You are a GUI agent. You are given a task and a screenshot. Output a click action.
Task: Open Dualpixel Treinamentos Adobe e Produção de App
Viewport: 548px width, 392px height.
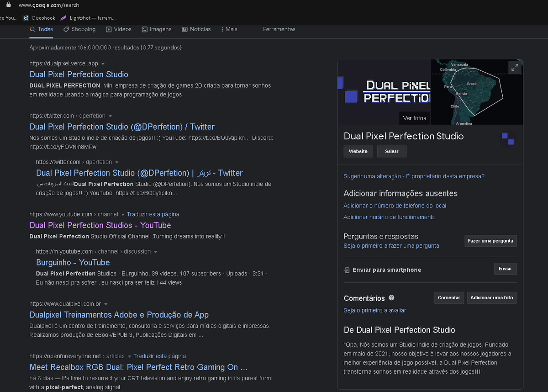119,315
